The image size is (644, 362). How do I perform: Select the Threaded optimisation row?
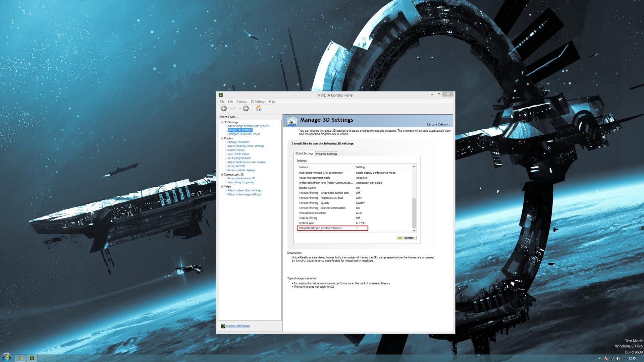[x=355, y=213]
